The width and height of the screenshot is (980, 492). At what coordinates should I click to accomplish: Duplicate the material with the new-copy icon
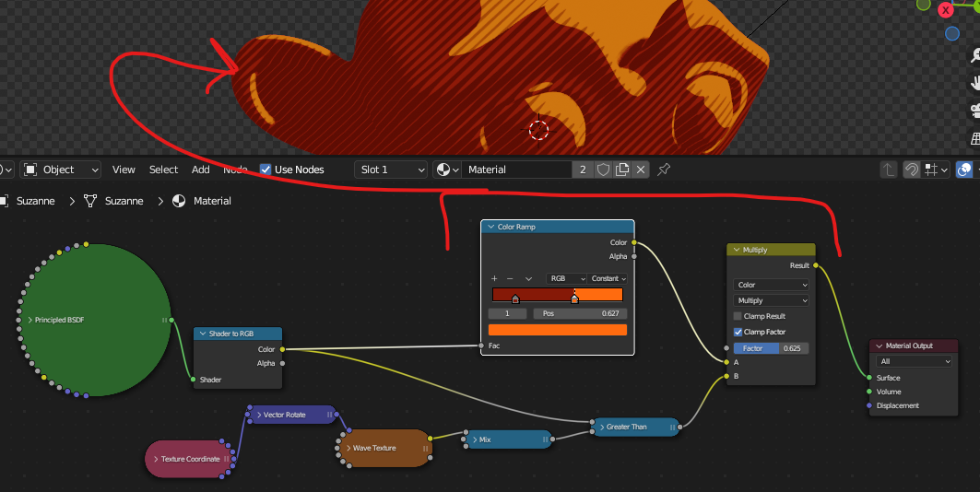point(622,170)
